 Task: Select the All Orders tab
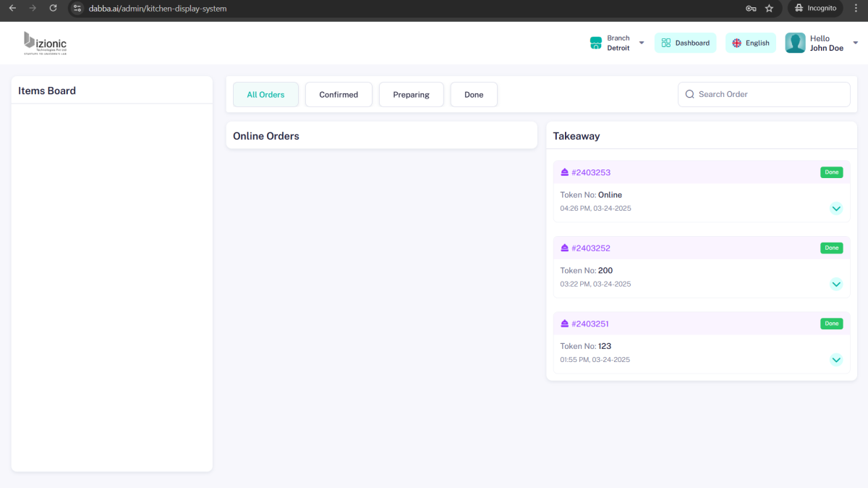pos(265,94)
